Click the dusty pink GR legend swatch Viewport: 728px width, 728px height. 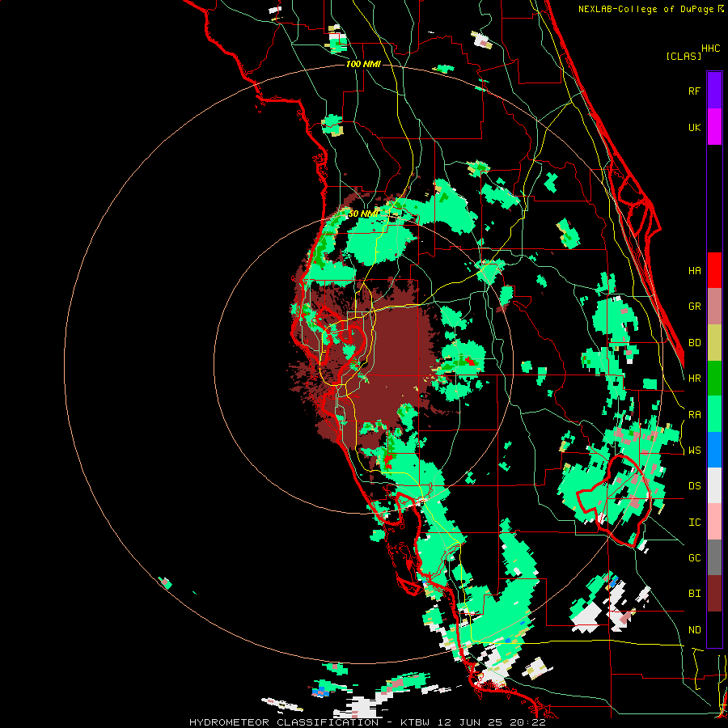point(714,306)
